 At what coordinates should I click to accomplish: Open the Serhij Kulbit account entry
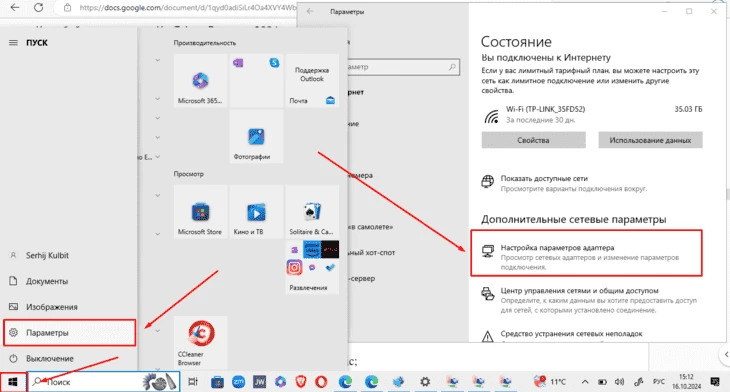[x=68, y=255]
